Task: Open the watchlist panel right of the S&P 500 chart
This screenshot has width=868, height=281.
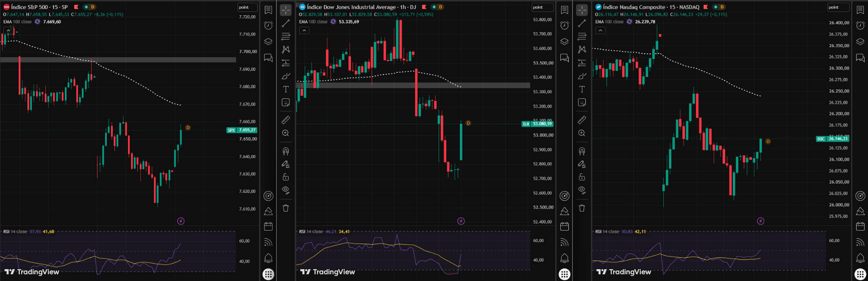Action: pyautogui.click(x=268, y=10)
